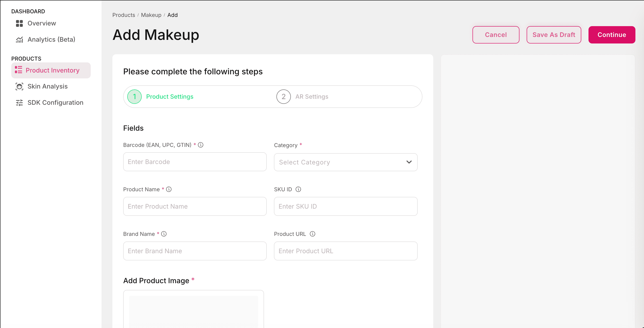The height and width of the screenshot is (328, 644).
Task: Click the Brand Name info icon
Action: 164,234
